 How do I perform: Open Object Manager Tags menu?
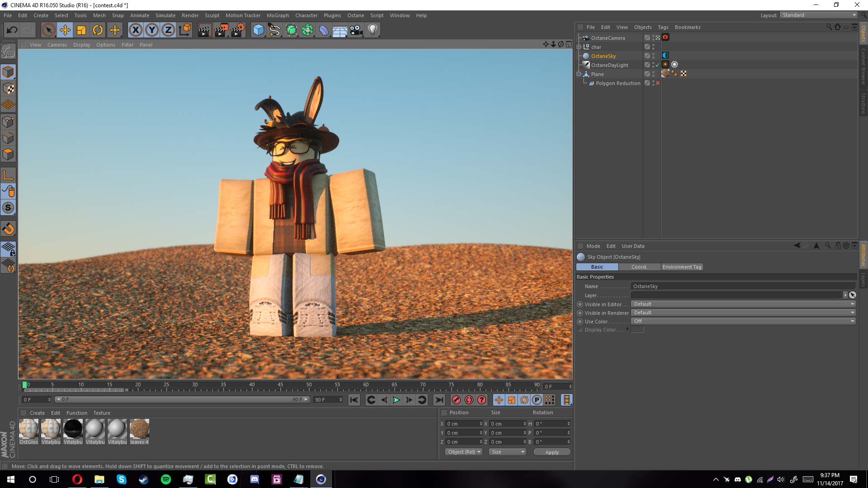(663, 27)
